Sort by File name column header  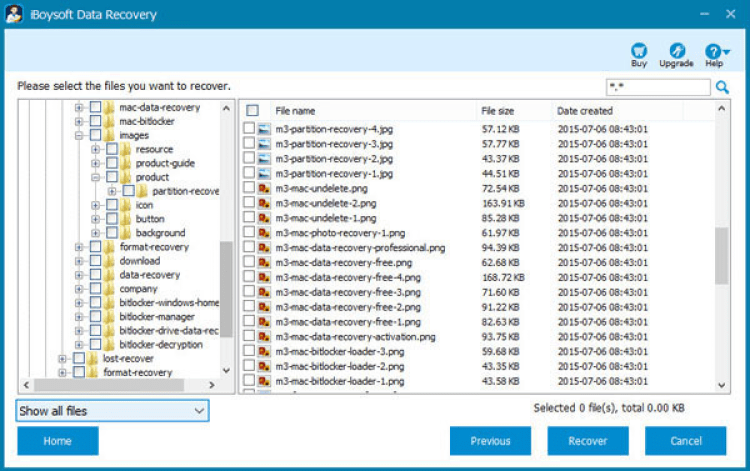373,111
